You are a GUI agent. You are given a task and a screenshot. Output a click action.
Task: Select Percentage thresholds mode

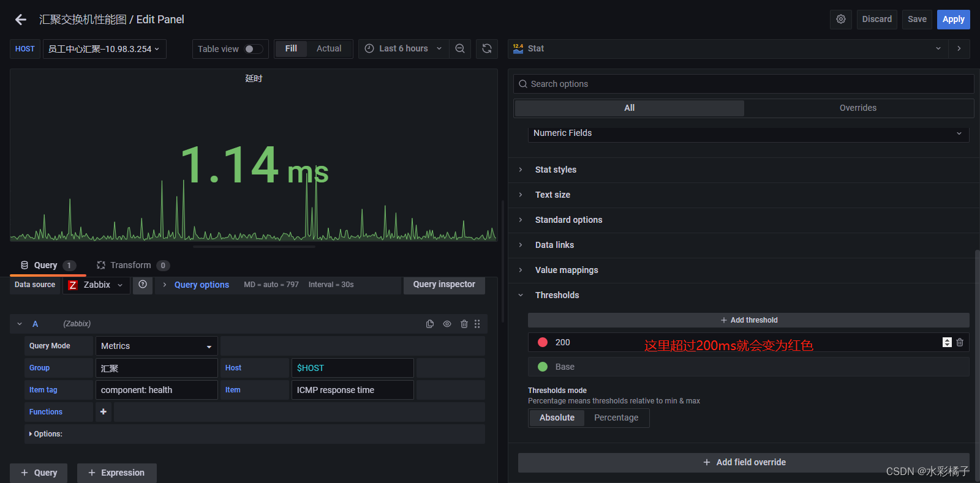[x=616, y=417]
